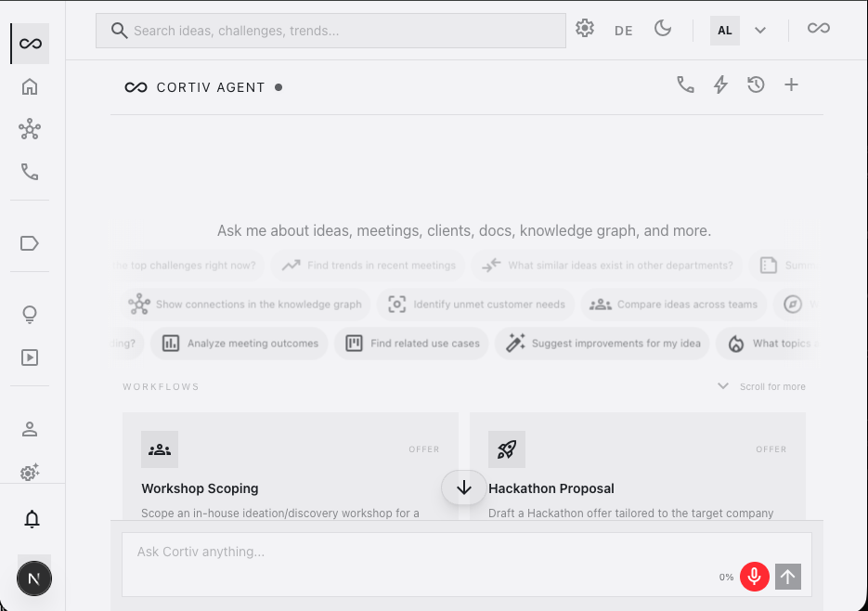The height and width of the screenshot is (611, 868).
Task: Choose 'Show connections in the knowledge graph' suggestion
Action: [245, 305]
